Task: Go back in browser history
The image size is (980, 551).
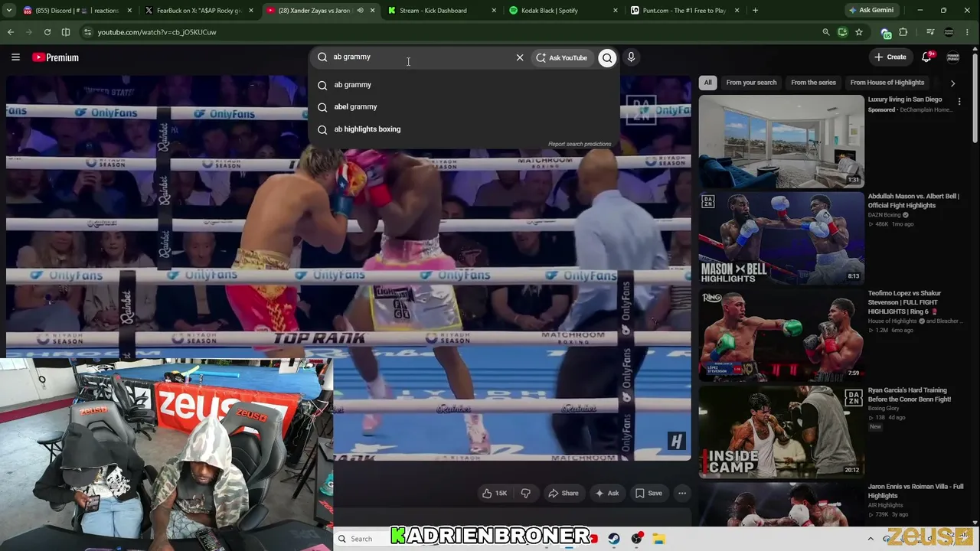Action: pyautogui.click(x=10, y=32)
